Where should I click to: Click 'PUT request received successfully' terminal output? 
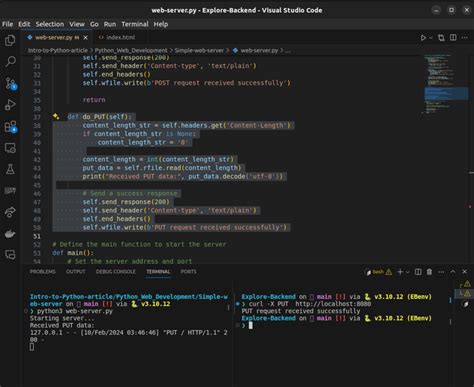click(301, 311)
